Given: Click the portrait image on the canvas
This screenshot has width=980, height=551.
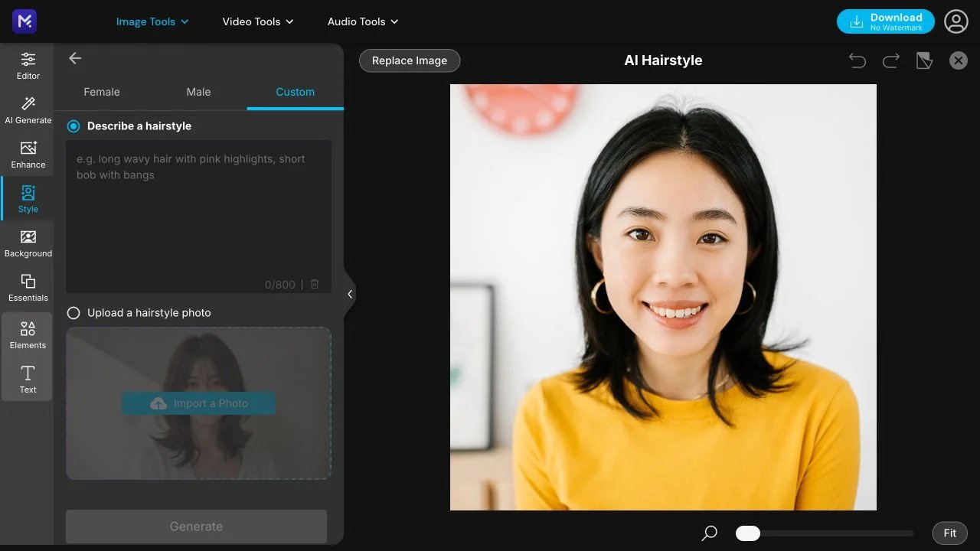Looking at the screenshot, I should [x=663, y=297].
